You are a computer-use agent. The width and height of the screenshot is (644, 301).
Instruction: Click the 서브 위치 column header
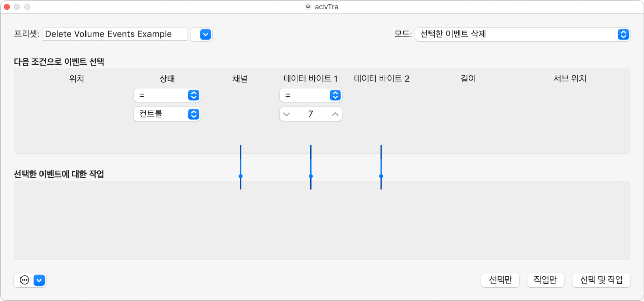coord(570,79)
